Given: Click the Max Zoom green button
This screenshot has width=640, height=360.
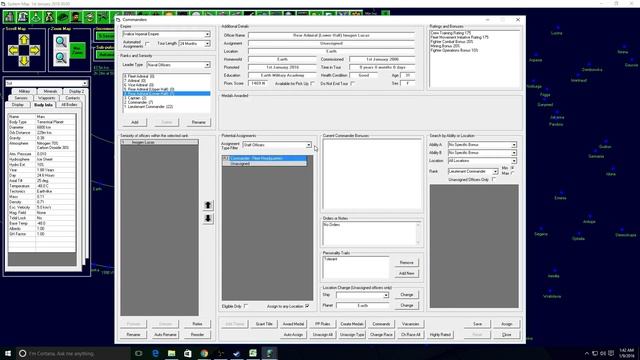Looking at the screenshot, I should coord(77,50).
